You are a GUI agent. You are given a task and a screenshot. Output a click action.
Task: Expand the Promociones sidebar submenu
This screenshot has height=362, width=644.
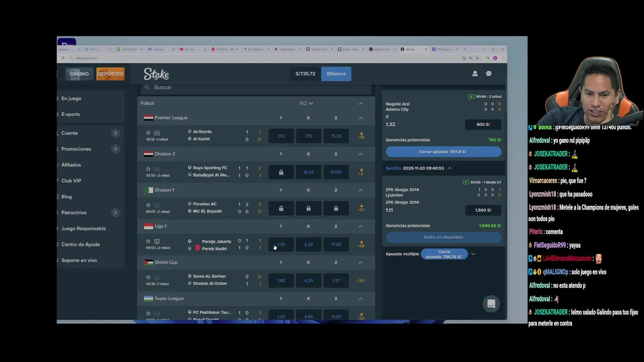[x=115, y=149]
